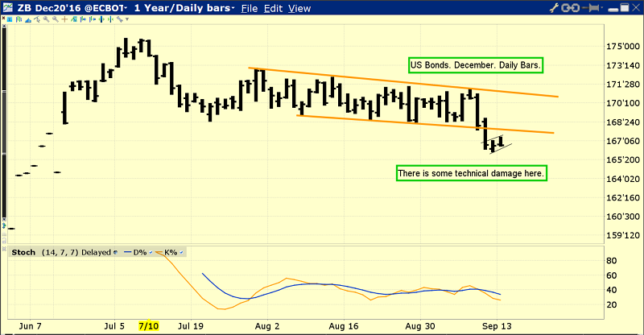Select the 'US Bonds. December. Daily Bars.' annotation
Image resolution: width=644 pixels, height=335 pixels.
click(x=476, y=65)
